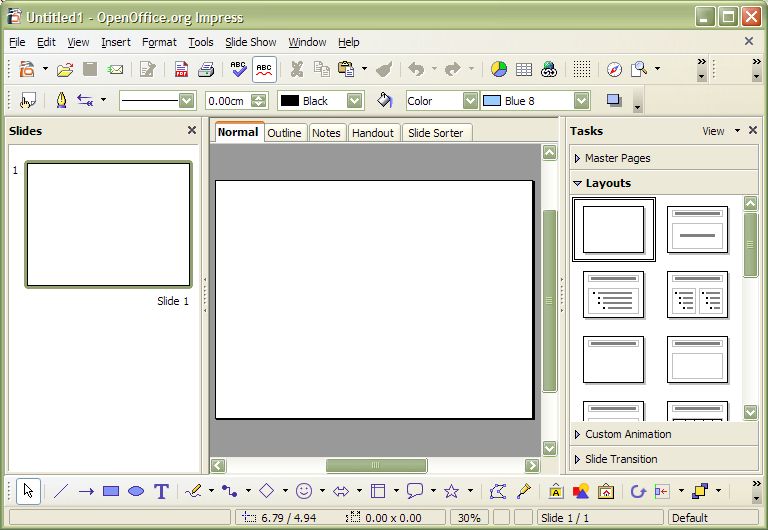Select the Ellipse drawing tool
Image resolution: width=768 pixels, height=530 pixels.
136,491
